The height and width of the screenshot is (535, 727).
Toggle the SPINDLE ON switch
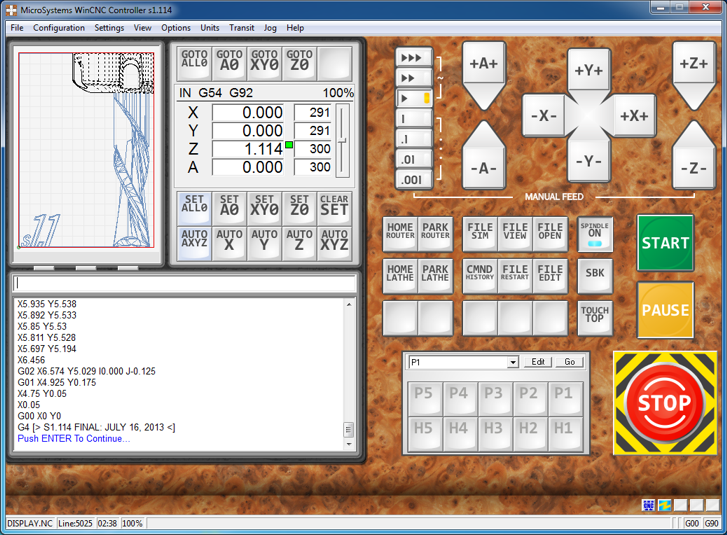[595, 234]
